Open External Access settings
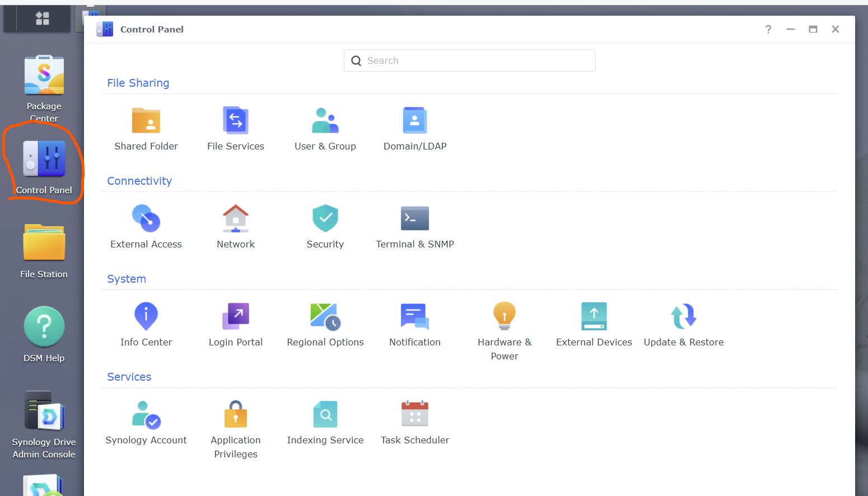Screen dimensions: 868x496 tap(146, 227)
